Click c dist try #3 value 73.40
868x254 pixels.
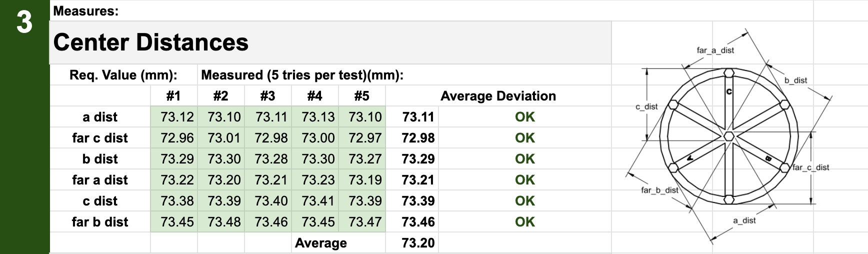click(271, 201)
